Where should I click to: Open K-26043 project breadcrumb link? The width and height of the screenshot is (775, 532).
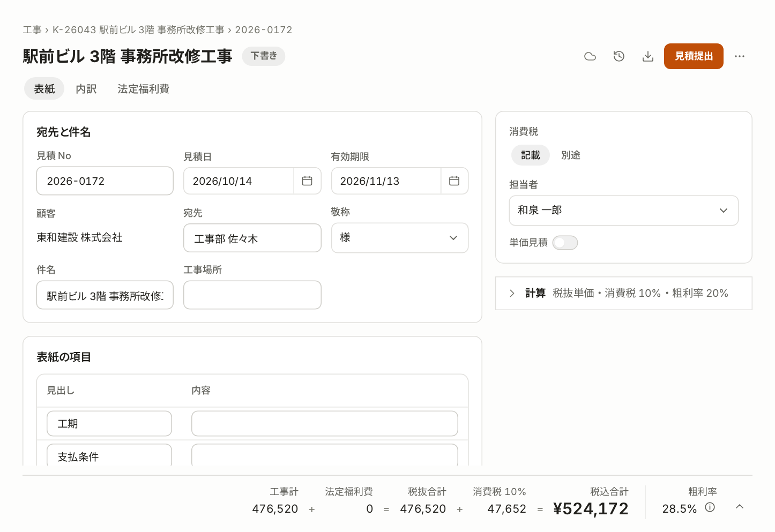[138, 30]
